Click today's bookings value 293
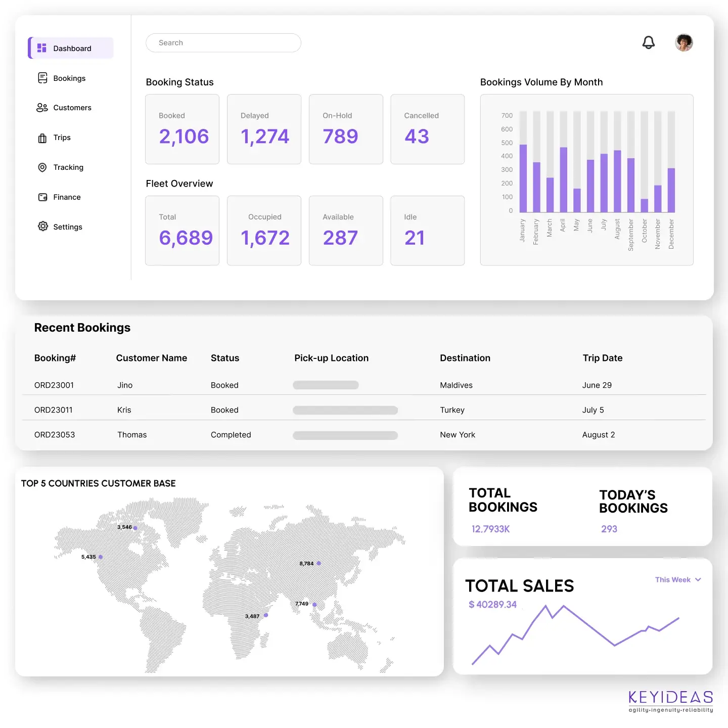The width and height of the screenshot is (728, 728). [x=609, y=529]
